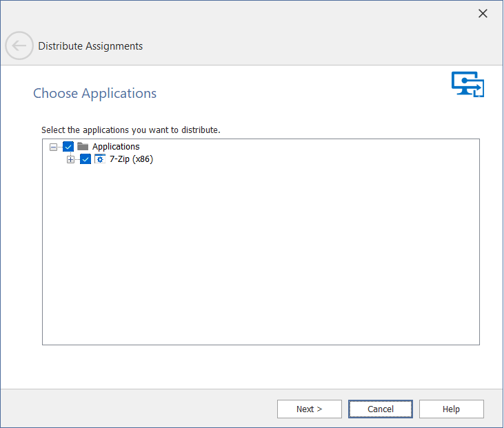
Task: Click the 7-Zip (x86) application gear icon
Action: 99,159
